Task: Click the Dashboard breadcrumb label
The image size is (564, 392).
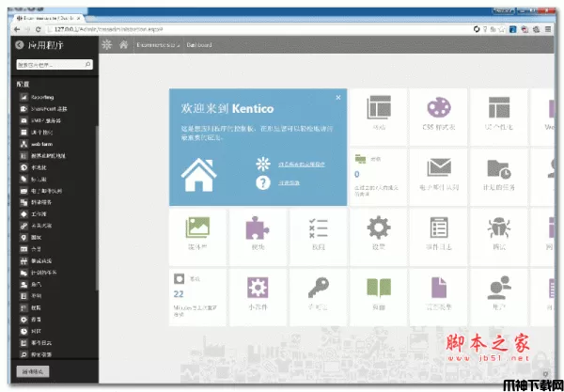Action: (x=199, y=45)
